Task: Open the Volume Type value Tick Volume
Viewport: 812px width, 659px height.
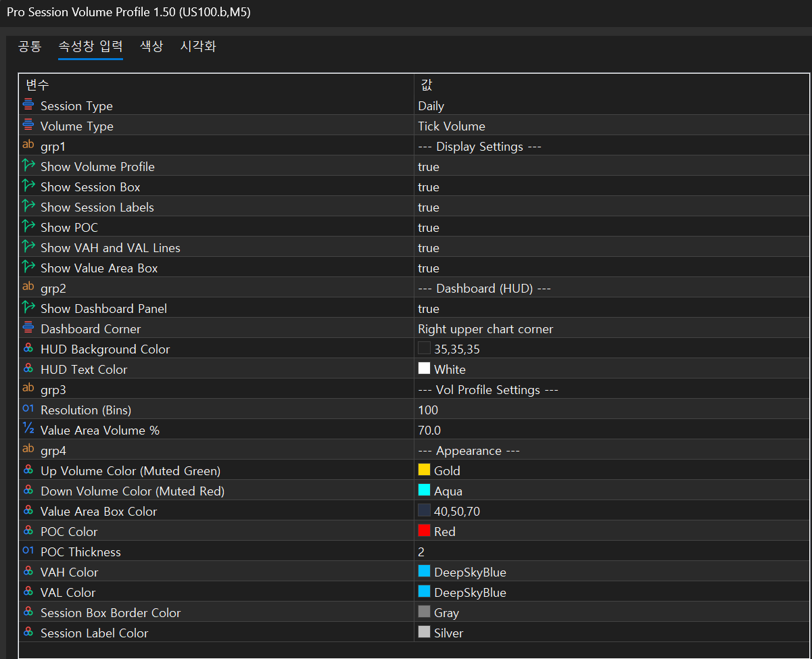Action: 452,126
